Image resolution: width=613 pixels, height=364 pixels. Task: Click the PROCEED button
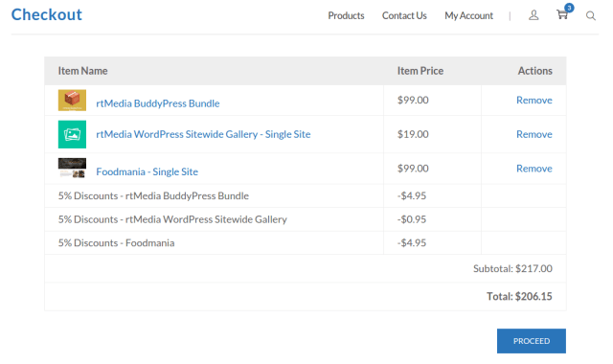tap(532, 341)
